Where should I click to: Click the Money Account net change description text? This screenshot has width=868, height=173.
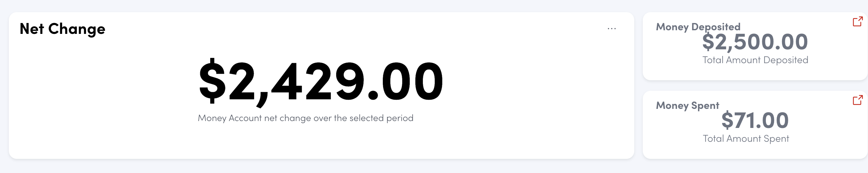coord(305,118)
